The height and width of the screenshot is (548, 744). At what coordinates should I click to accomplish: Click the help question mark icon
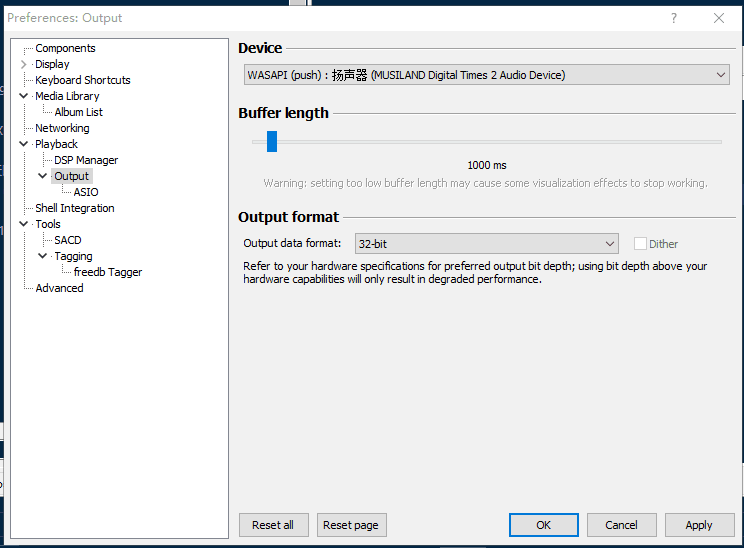(x=673, y=18)
